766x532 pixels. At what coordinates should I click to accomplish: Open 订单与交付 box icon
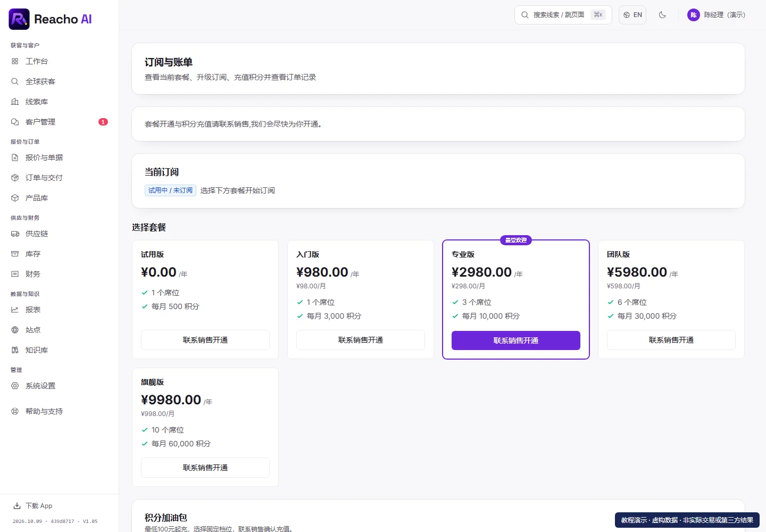(15, 178)
